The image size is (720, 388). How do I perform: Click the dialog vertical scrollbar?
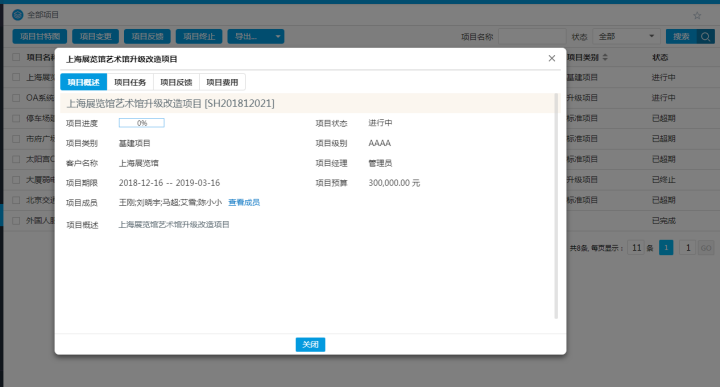coord(556,206)
